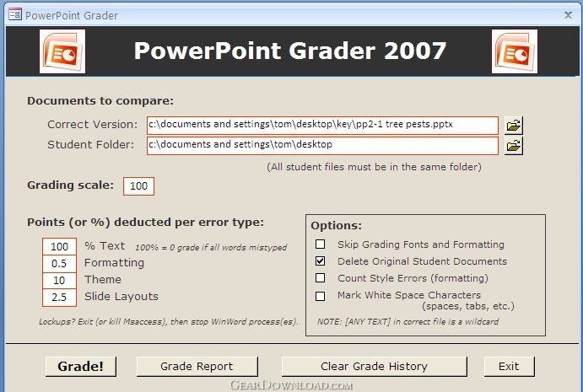Focus the Student Folder path field
Image resolution: width=583 pixels, height=392 pixels.
(x=322, y=146)
